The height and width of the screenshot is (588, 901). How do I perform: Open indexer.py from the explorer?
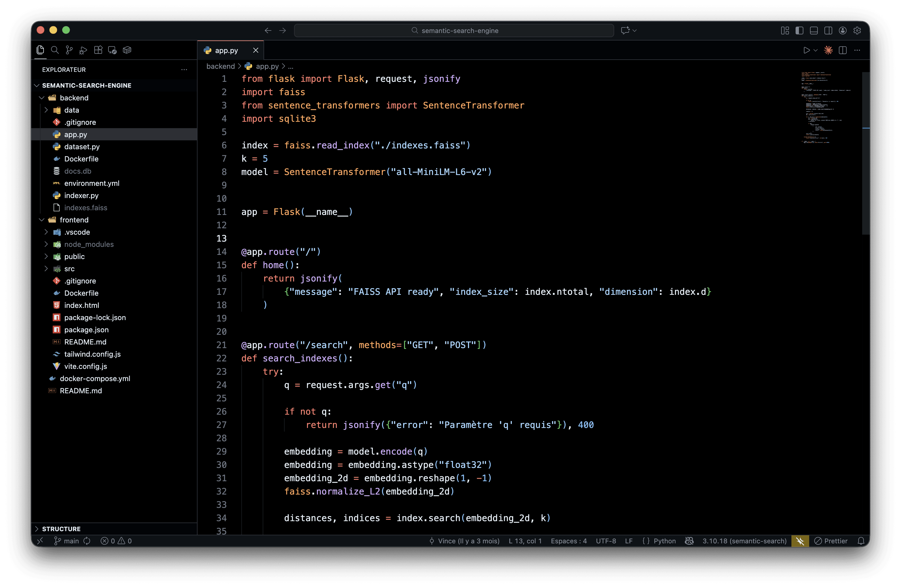point(81,195)
